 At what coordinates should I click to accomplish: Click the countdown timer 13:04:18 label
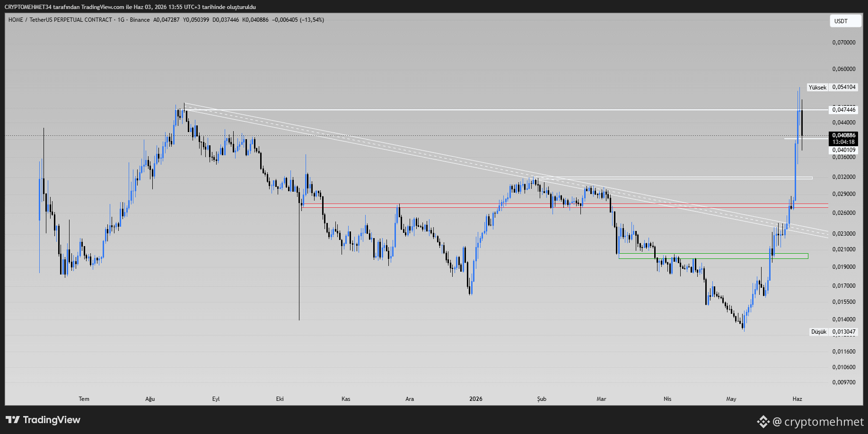pos(844,142)
